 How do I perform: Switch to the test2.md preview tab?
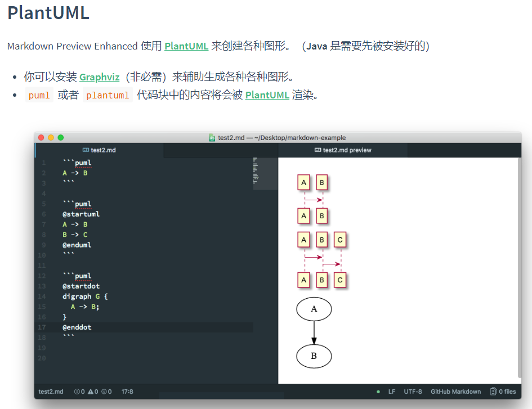343,150
